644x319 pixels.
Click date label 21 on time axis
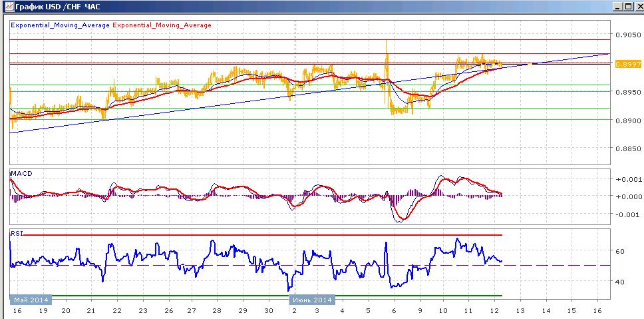[x=91, y=311]
